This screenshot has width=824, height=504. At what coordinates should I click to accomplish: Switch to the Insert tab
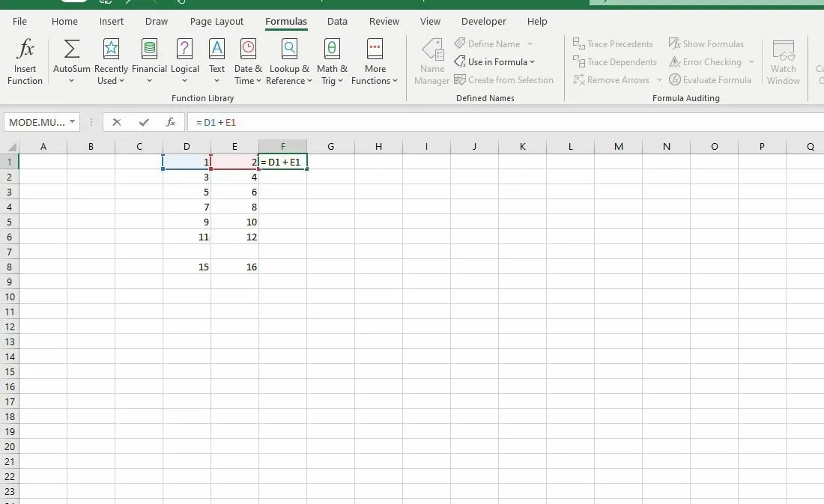tap(112, 22)
